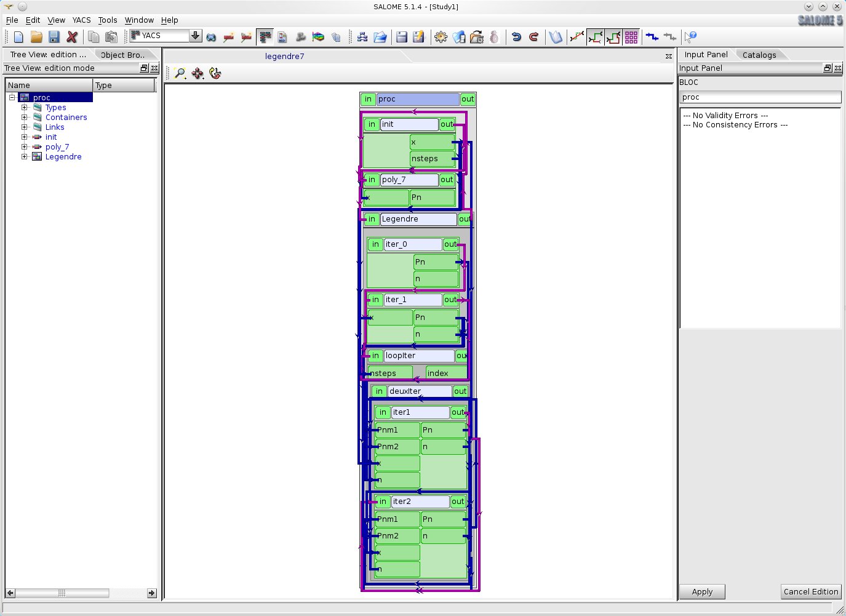Click the Name column header
Image resolution: width=846 pixels, height=616 pixels.
49,86
